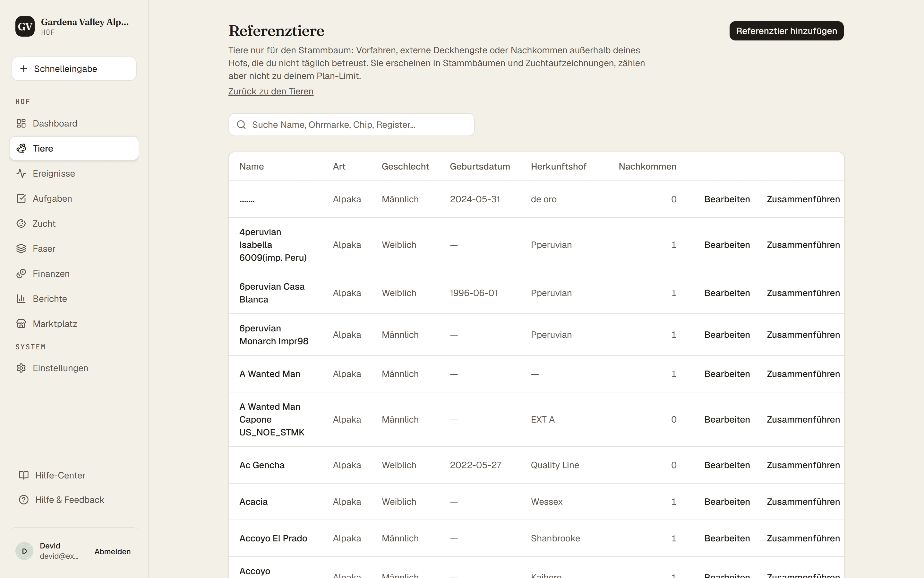Click the Aufgaben checkbox icon
The height and width of the screenshot is (578, 924).
point(21,198)
